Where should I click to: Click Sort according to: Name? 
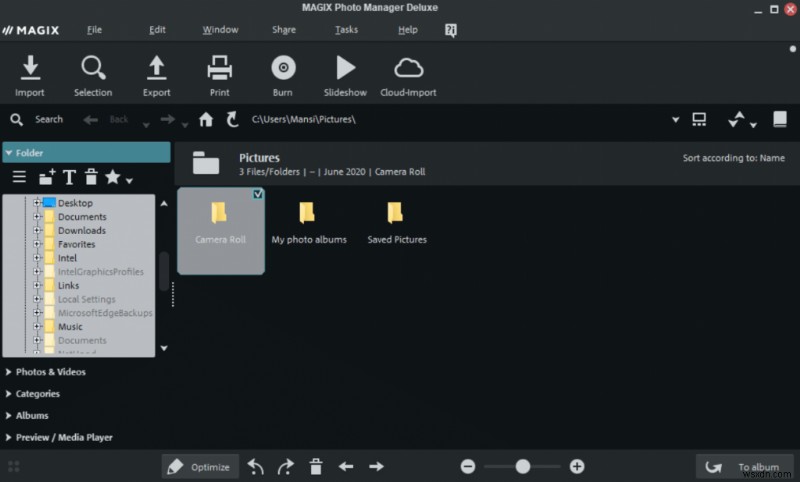(734, 158)
